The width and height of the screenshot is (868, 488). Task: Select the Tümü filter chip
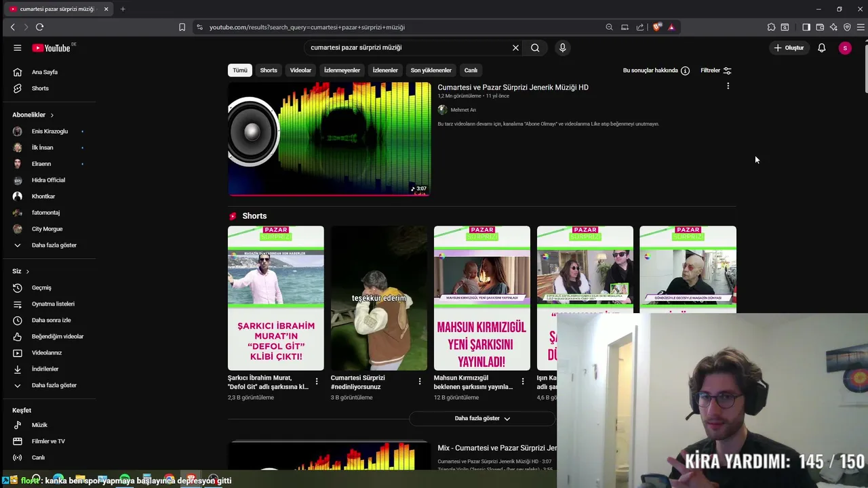tap(240, 70)
